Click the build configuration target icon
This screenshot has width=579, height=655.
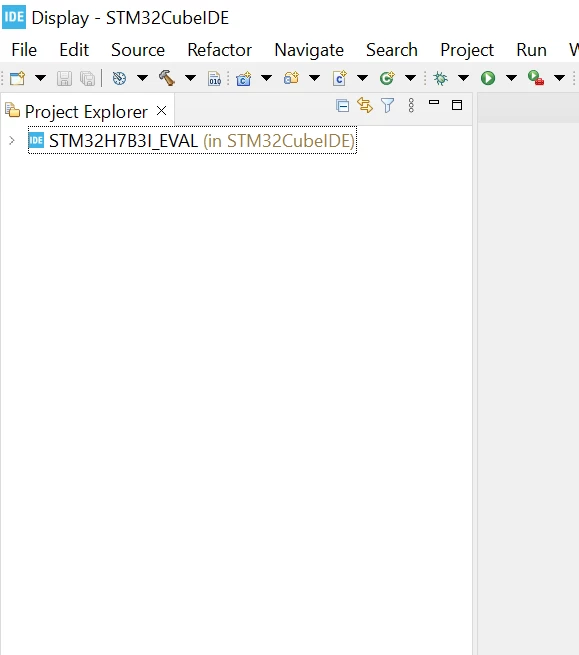pos(119,78)
